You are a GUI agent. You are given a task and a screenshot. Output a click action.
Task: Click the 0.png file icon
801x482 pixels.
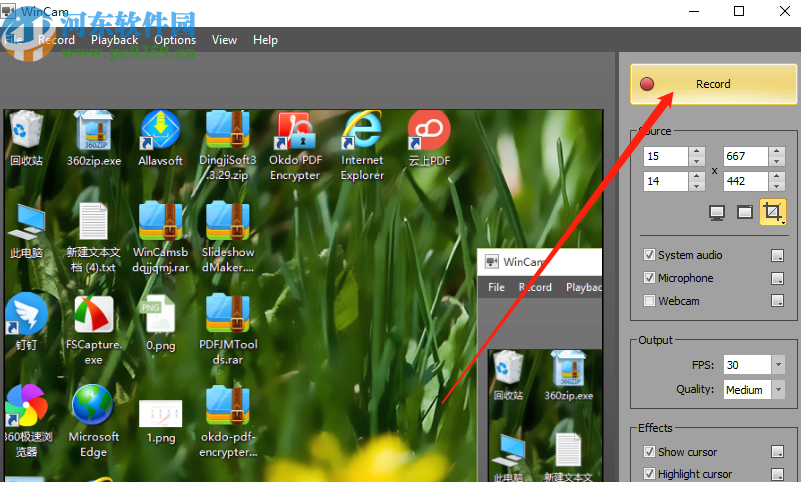(160, 313)
